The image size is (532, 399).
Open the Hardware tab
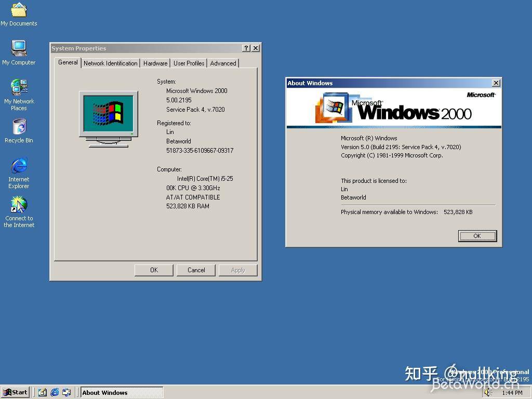(155, 63)
